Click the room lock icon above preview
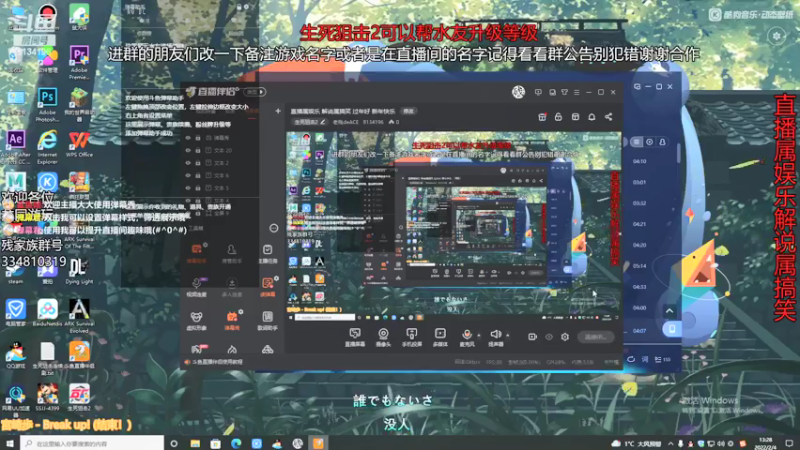 pyautogui.click(x=558, y=117)
